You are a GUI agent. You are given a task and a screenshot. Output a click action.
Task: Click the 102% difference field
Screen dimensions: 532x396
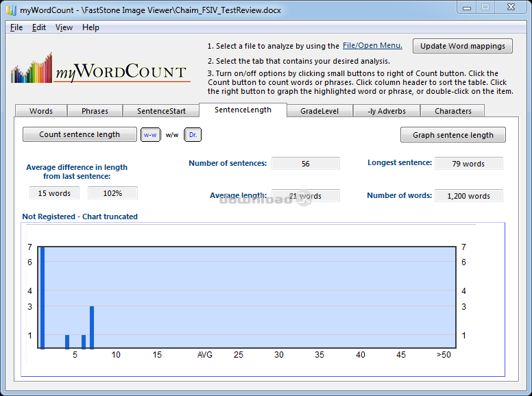click(112, 193)
